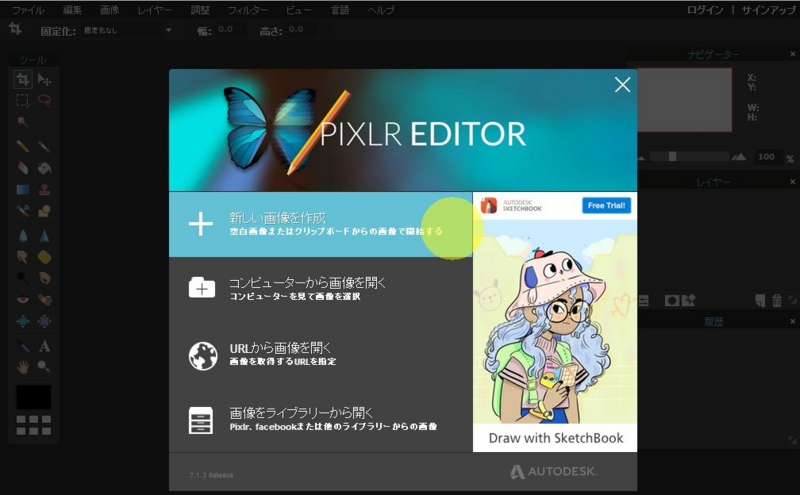
Task: Select the Dodge tool
Action: coord(22,278)
